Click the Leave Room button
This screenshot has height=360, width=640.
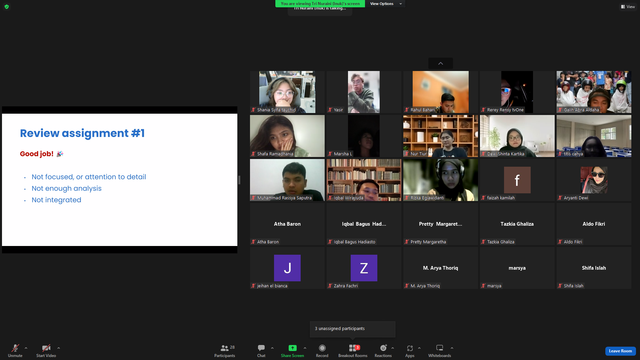coord(620,351)
